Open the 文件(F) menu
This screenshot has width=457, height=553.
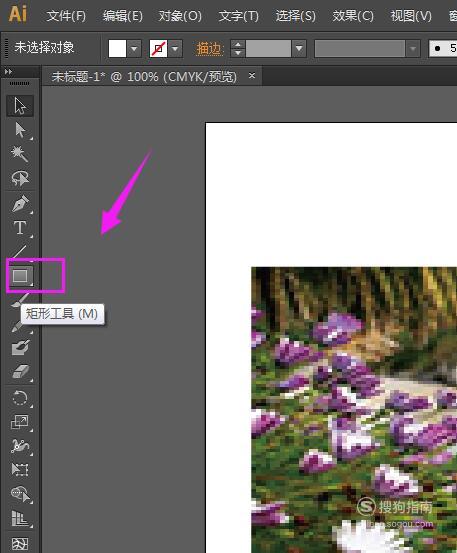[x=66, y=16]
